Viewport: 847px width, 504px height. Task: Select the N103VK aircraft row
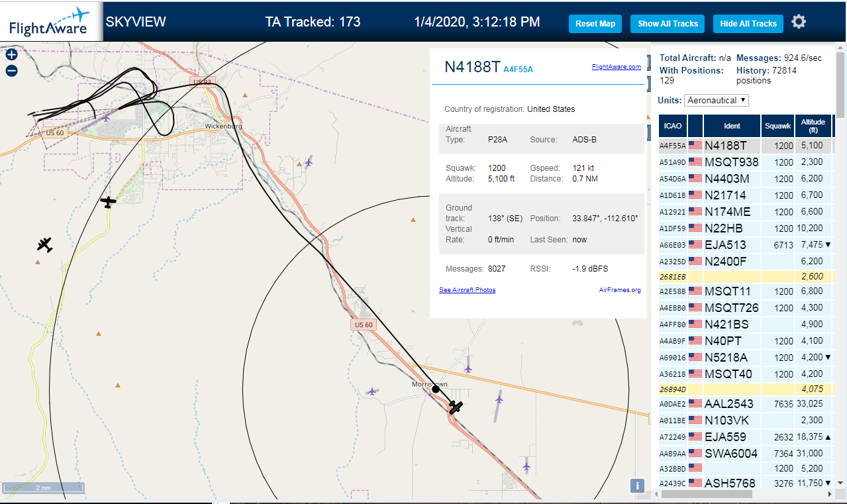746,421
